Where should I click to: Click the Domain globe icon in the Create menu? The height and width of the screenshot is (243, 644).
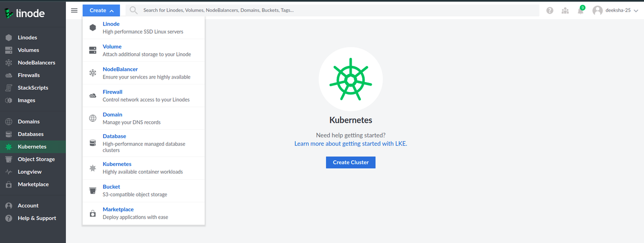point(93,118)
